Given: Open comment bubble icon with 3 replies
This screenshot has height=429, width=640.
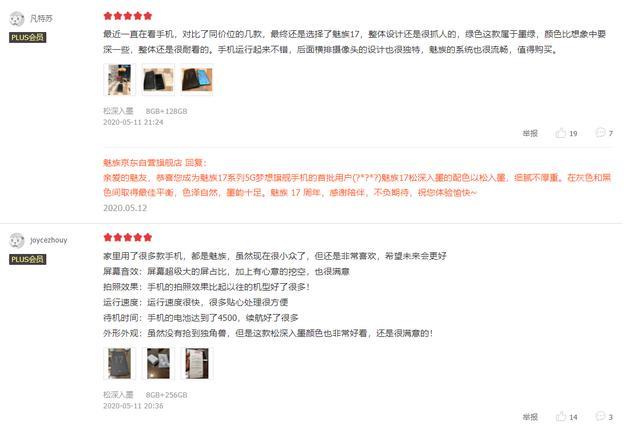Looking at the screenshot, I should coord(600,416).
